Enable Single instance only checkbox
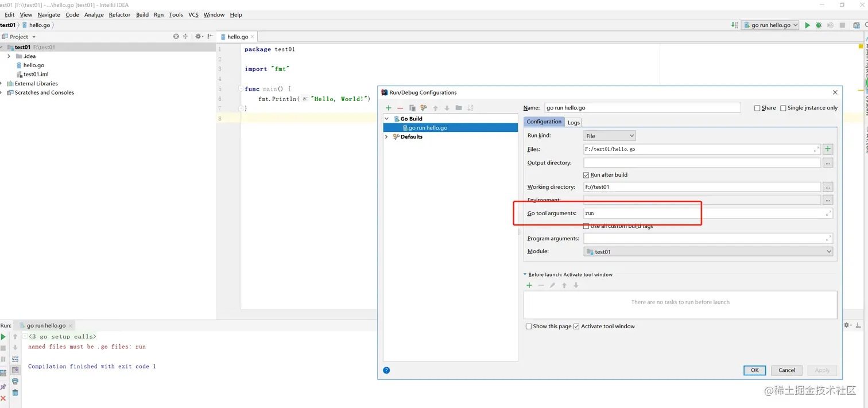The height and width of the screenshot is (408, 868). (x=809, y=108)
